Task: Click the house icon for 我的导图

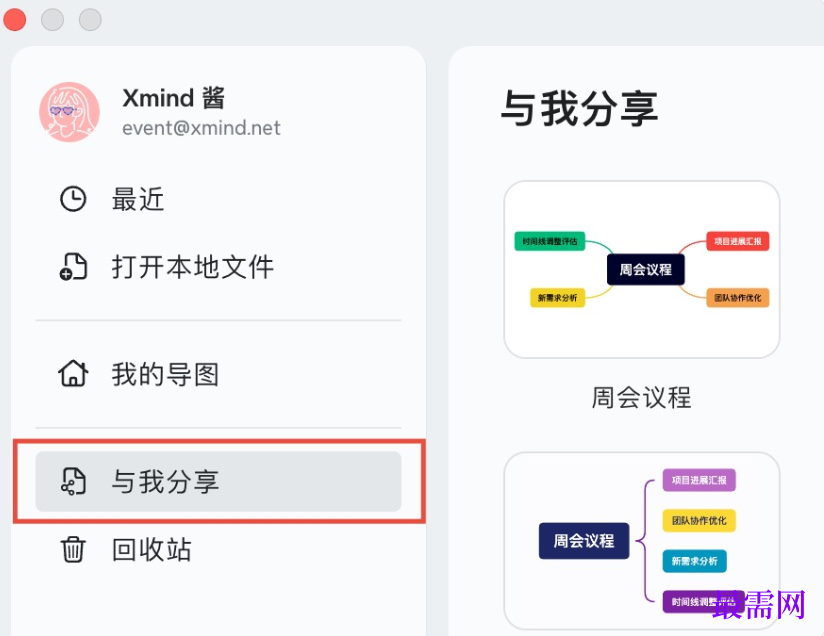Action: click(73, 374)
